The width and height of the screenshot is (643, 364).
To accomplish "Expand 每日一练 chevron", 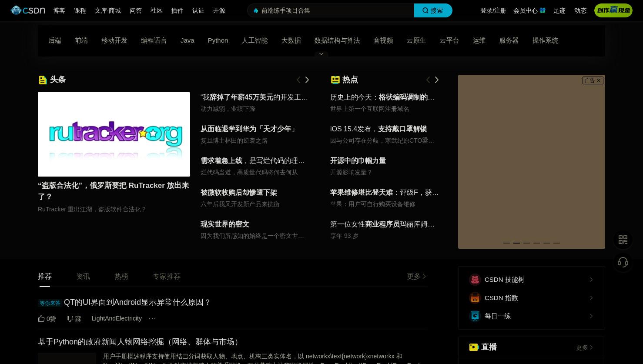I will pyautogui.click(x=591, y=316).
